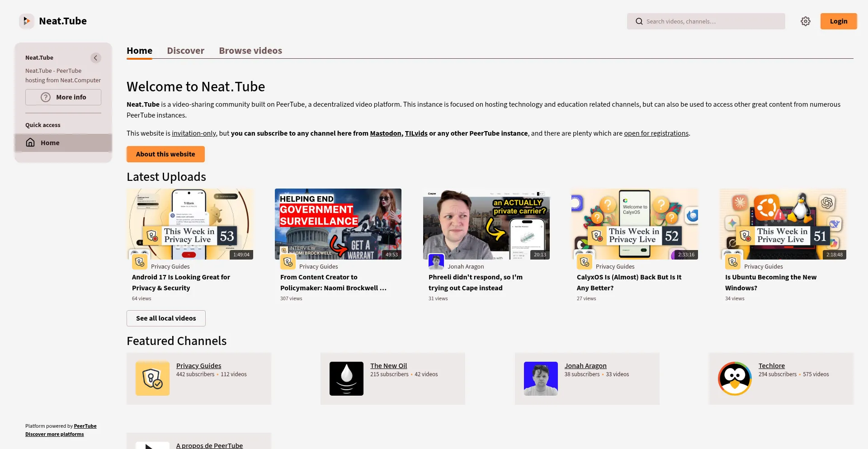This screenshot has height=449, width=868.
Task: Open settings via the gear icon
Action: pyautogui.click(x=806, y=21)
